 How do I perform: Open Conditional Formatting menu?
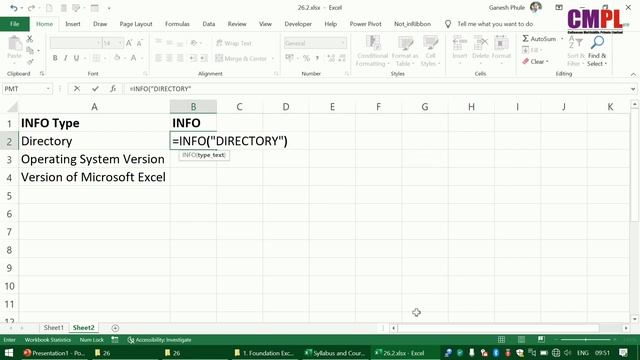point(372,51)
